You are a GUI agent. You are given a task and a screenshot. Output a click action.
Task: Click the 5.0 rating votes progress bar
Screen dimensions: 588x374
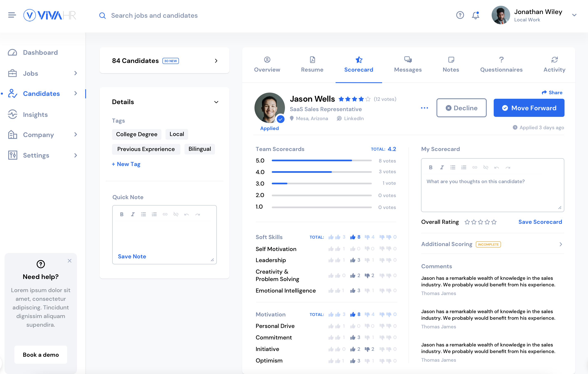point(321,160)
